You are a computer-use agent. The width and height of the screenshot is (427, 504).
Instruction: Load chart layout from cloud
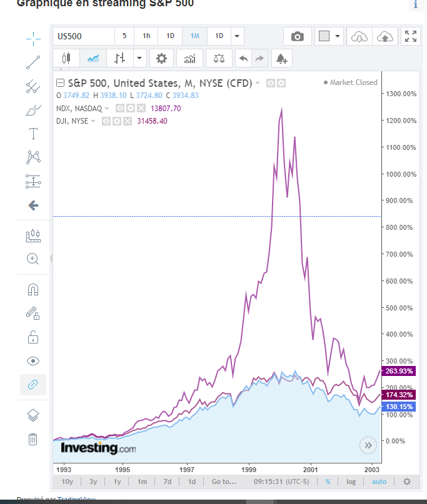(x=359, y=36)
